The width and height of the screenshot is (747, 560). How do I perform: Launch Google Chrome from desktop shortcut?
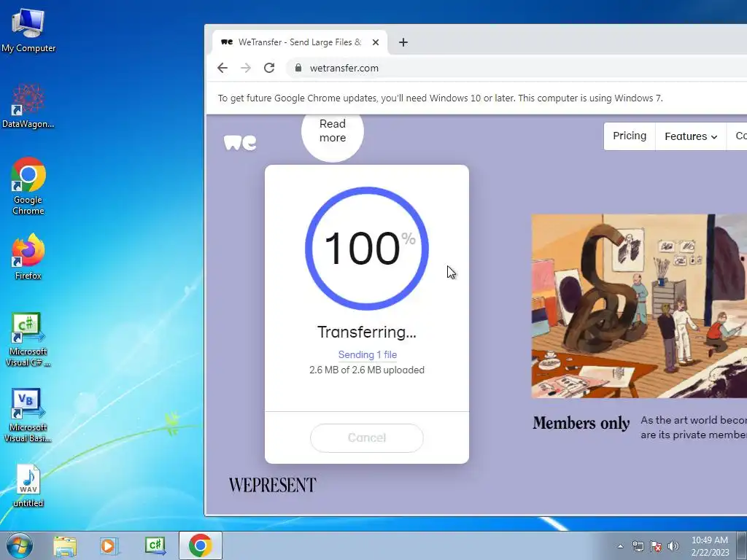pos(28,186)
